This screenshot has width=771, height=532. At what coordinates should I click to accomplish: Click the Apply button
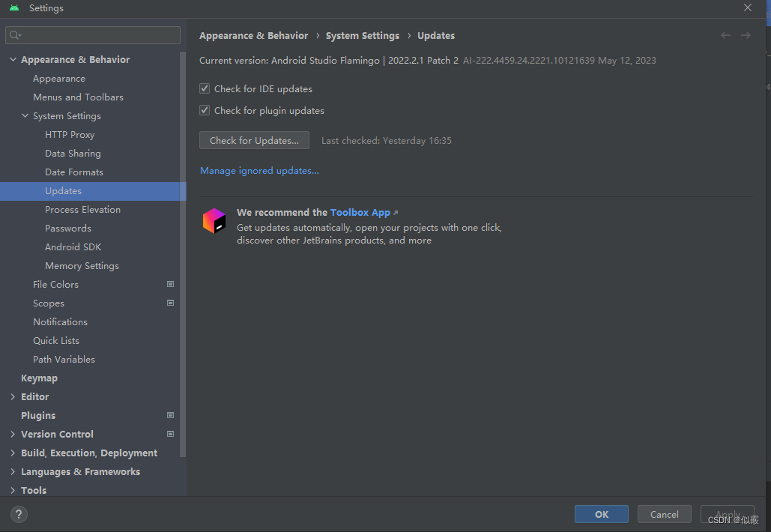728,514
